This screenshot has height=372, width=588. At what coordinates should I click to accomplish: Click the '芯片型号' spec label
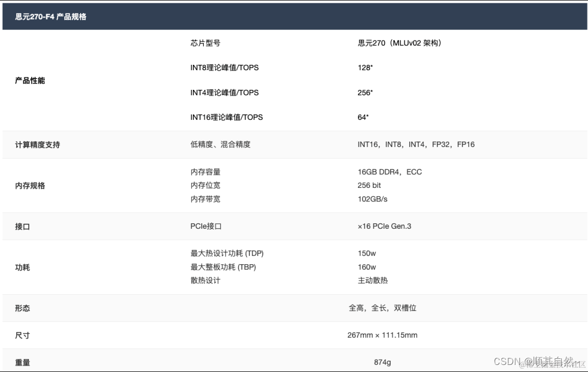pyautogui.click(x=205, y=43)
